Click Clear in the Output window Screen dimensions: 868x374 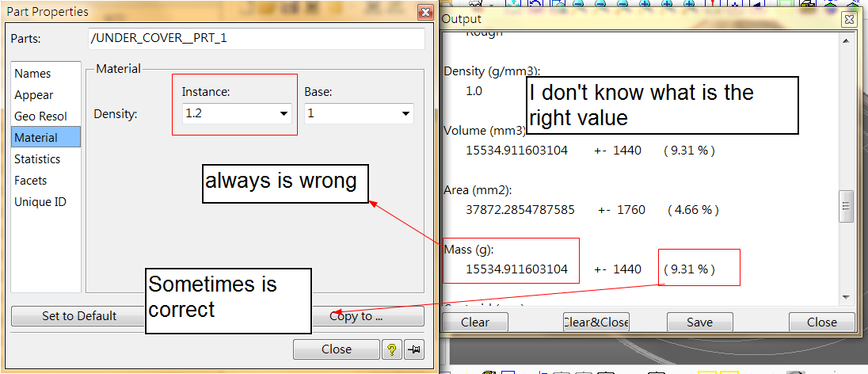pos(475,322)
